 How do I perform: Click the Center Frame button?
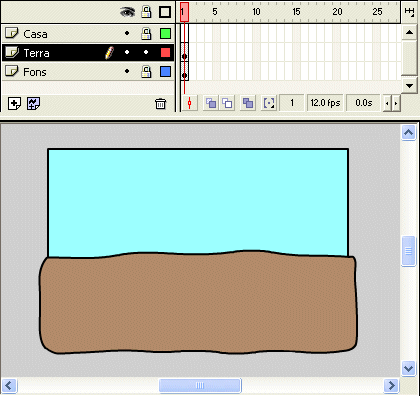click(190, 103)
